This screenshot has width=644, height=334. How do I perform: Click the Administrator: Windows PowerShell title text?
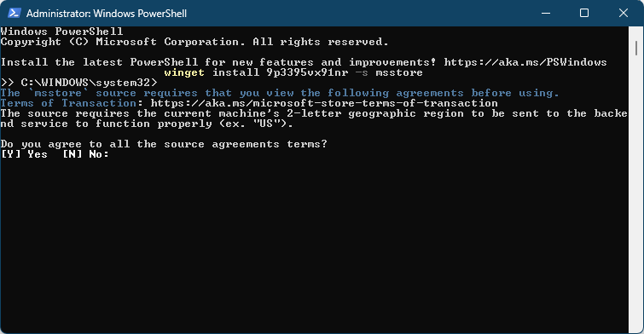click(x=107, y=13)
